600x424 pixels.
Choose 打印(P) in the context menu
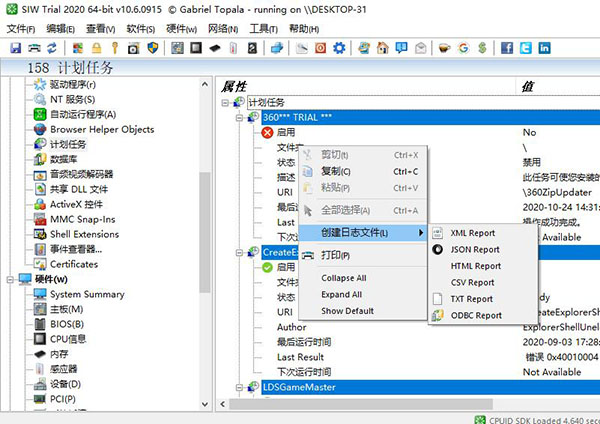coord(363,255)
